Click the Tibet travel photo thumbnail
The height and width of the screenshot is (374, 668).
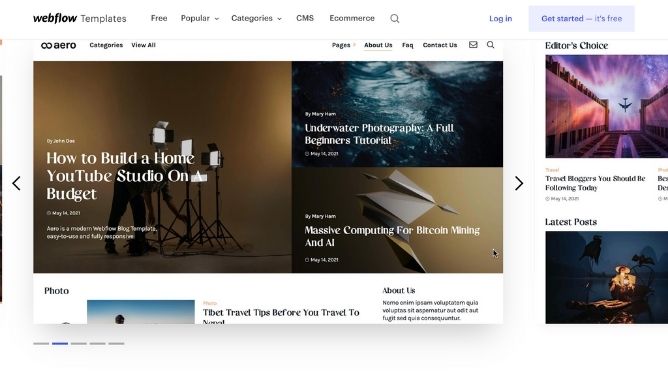141,312
